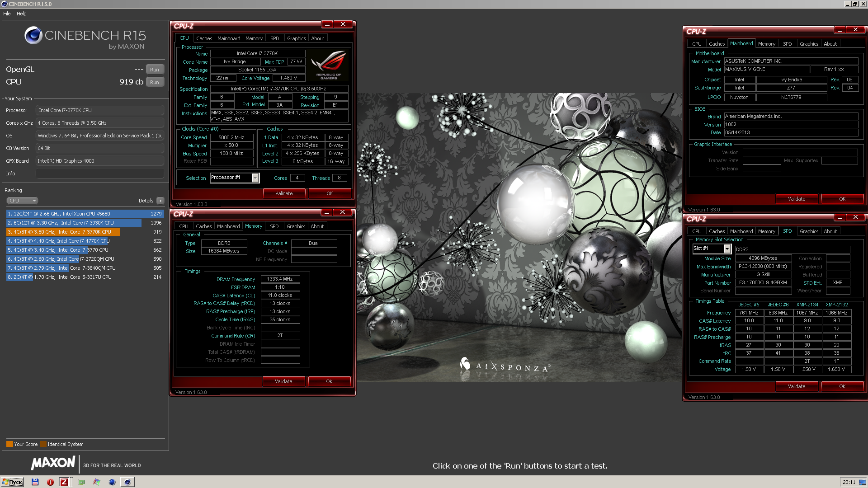Select the orange ranking row i7-3770K CPU

point(85,232)
